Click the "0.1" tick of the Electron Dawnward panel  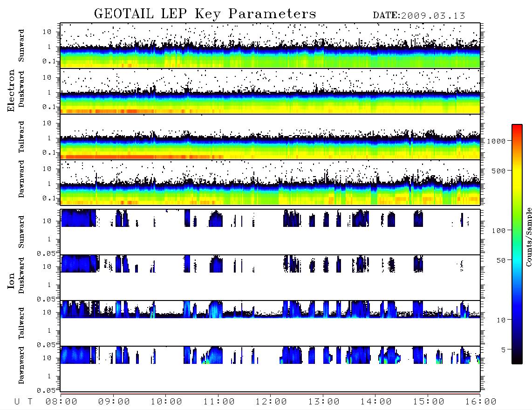[49, 198]
